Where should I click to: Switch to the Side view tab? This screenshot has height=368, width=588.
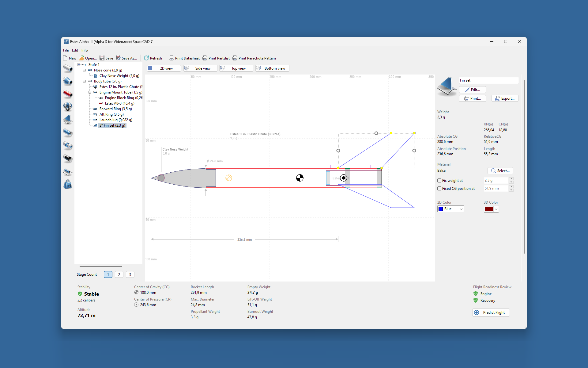pos(200,68)
